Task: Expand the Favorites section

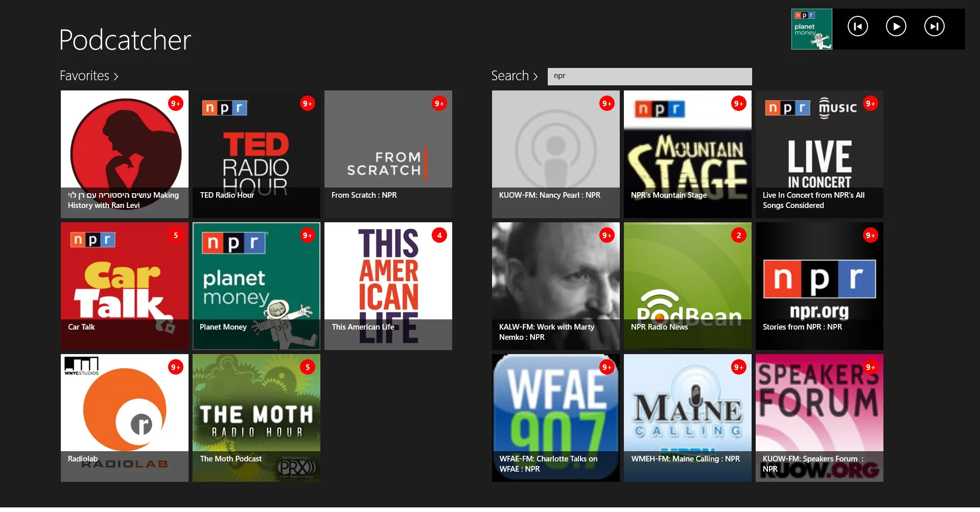Action: [x=89, y=76]
